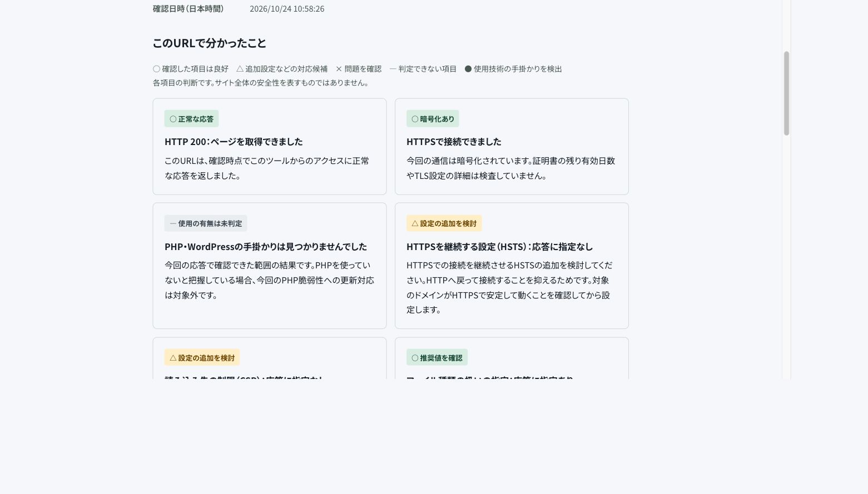Click heading PHP・WordPressの手掛かりは見つかりませんでした
This screenshot has height=494, width=868.
(266, 247)
